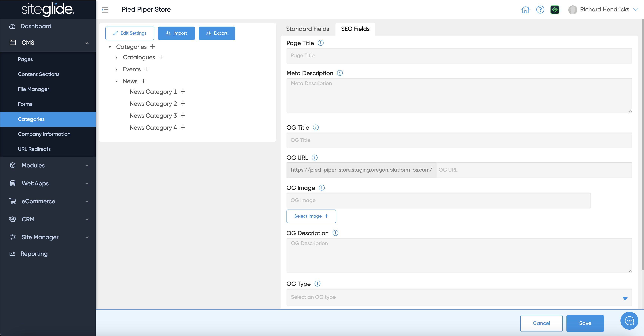Click the green Siteglide logo icon

pos(555,10)
